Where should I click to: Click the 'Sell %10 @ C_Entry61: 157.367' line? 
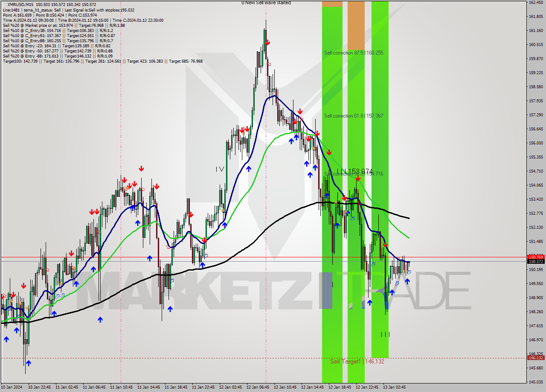(x=59, y=35)
